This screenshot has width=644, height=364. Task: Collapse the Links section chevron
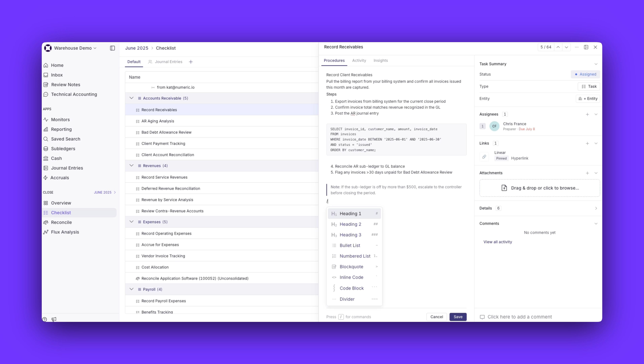[x=596, y=143]
